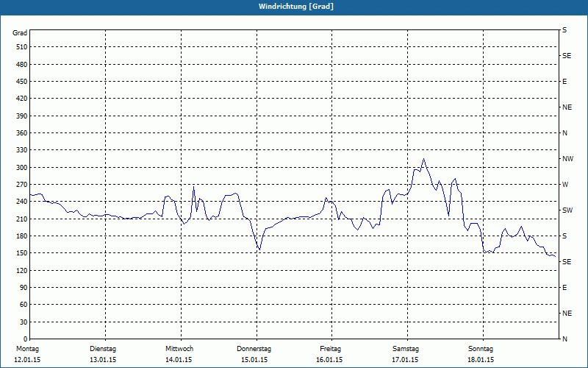Click the 300 axis value

(x=22, y=167)
